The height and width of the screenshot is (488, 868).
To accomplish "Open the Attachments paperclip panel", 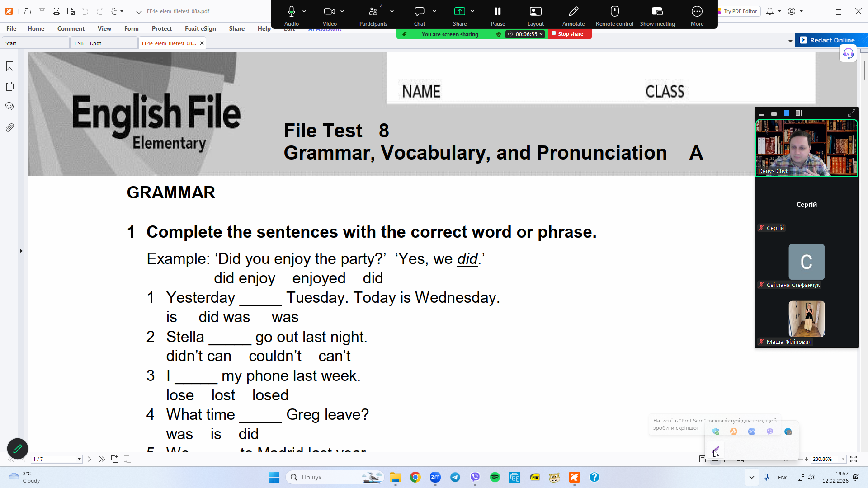I will coord(9,127).
